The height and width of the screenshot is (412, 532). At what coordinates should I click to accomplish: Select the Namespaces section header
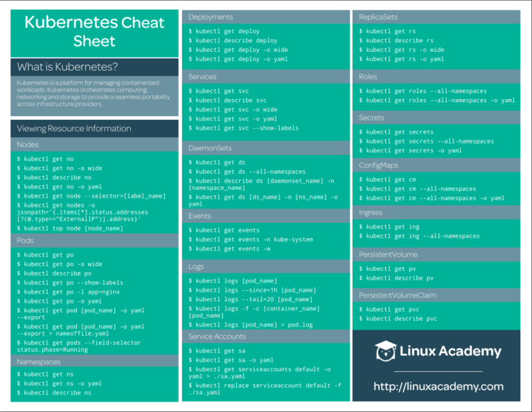[x=39, y=361]
